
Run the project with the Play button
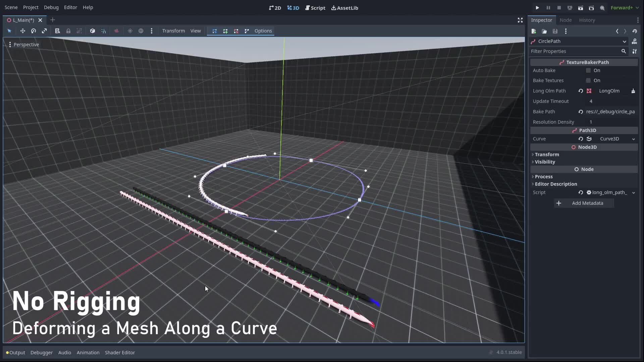(x=537, y=7)
